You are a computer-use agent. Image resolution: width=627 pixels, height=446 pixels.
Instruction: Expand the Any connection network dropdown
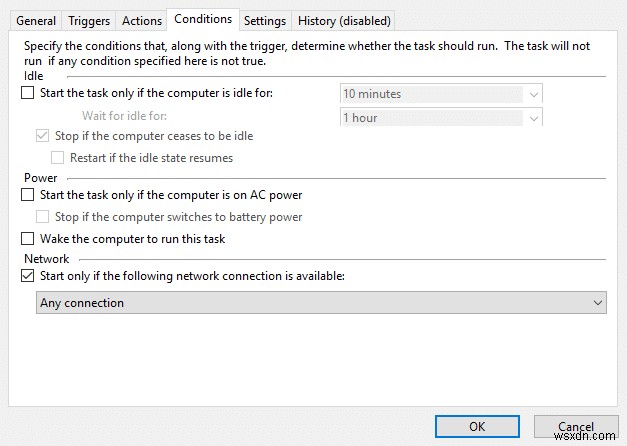pyautogui.click(x=598, y=303)
